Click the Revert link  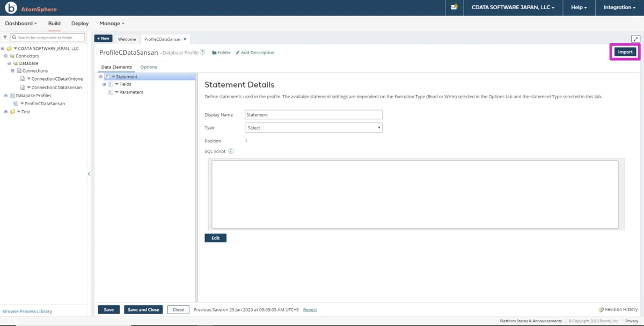310,310
